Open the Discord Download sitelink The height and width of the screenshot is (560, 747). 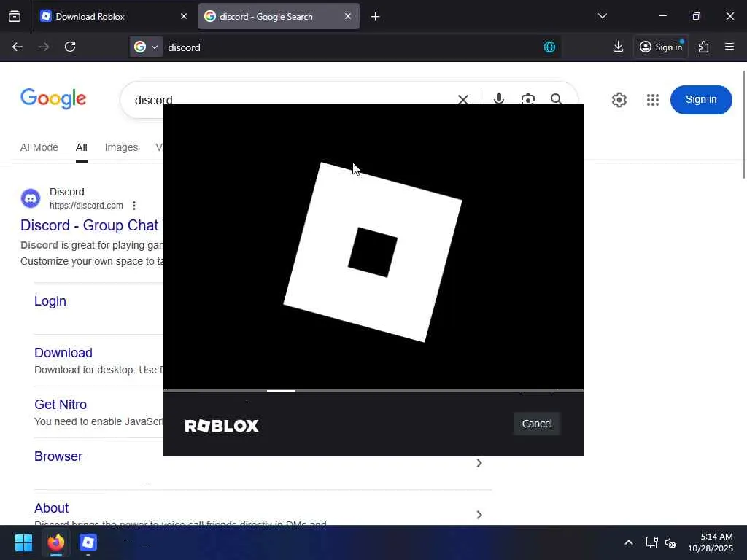[63, 353]
